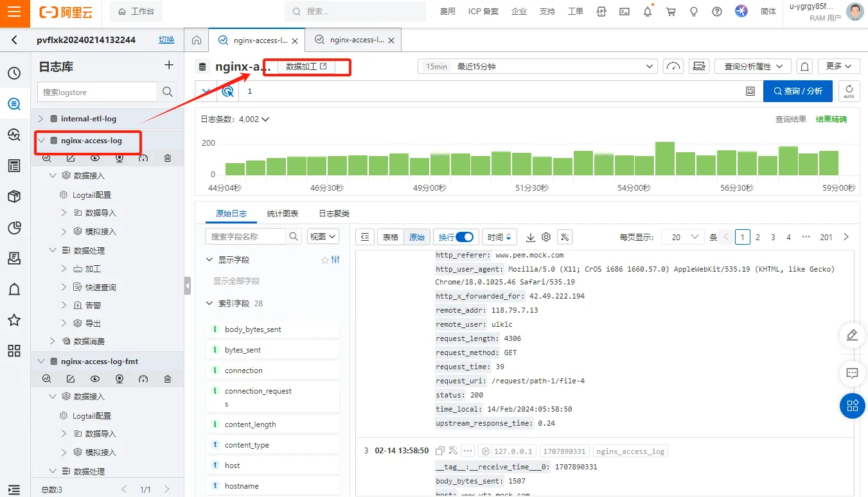
Task: Open the home tab icon
Action: (197, 40)
